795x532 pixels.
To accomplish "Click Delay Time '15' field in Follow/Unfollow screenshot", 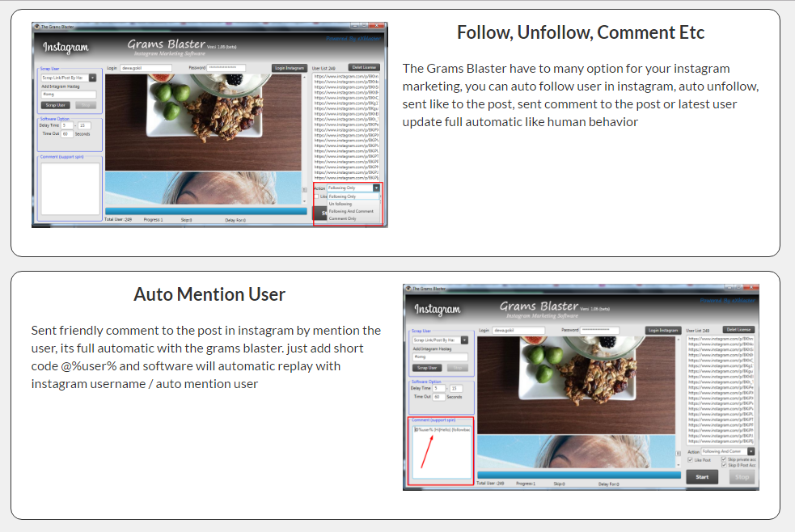I will [x=84, y=125].
